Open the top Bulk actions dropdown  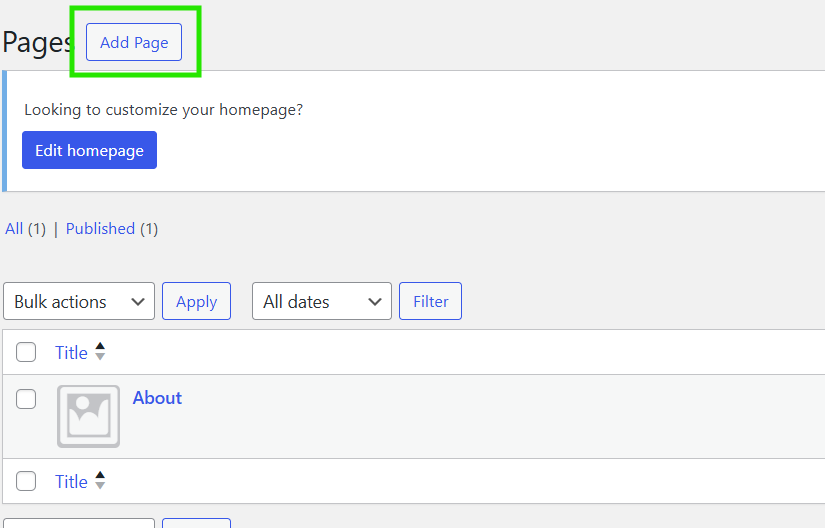79,301
